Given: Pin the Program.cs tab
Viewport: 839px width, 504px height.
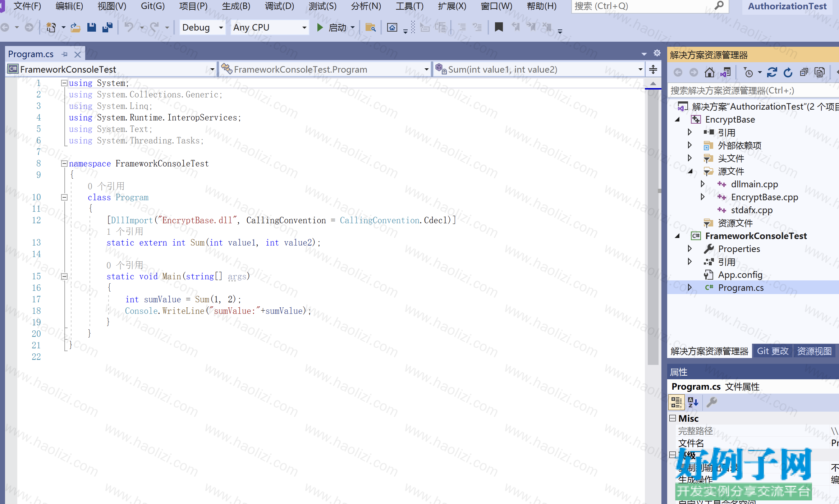Looking at the screenshot, I should (x=65, y=54).
